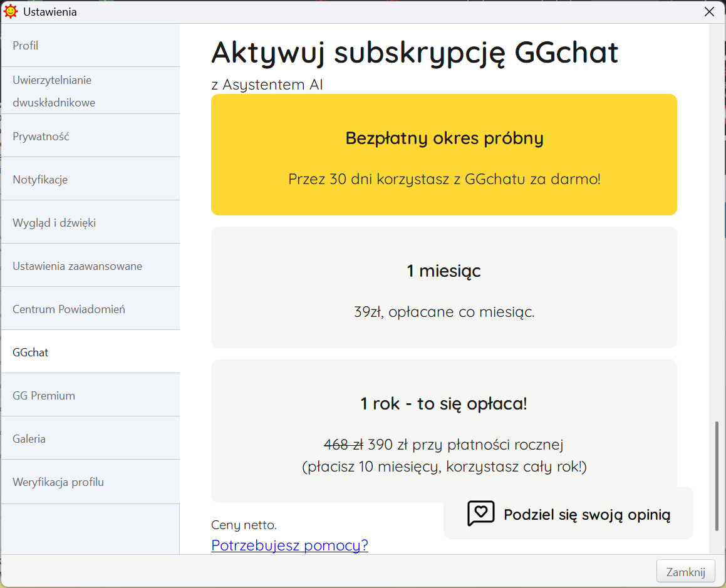The height and width of the screenshot is (588, 726).
Task: Open Centrum Powiadomień
Action: point(69,308)
